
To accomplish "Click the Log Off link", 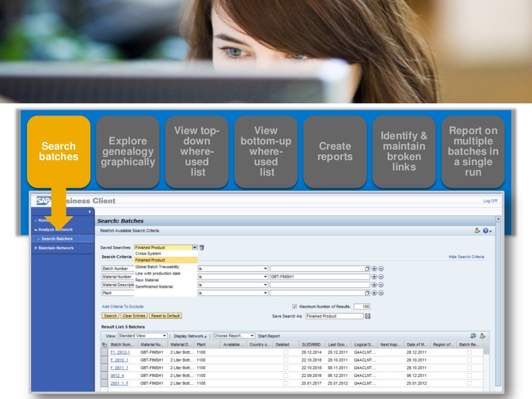I will (490, 201).
